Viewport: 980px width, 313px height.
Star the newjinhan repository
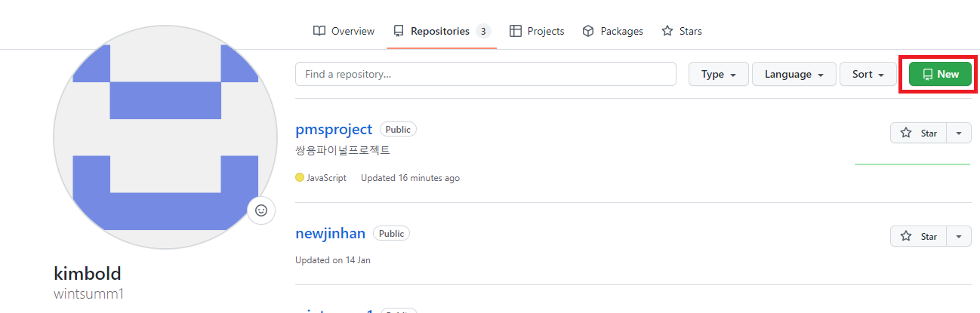pos(918,236)
